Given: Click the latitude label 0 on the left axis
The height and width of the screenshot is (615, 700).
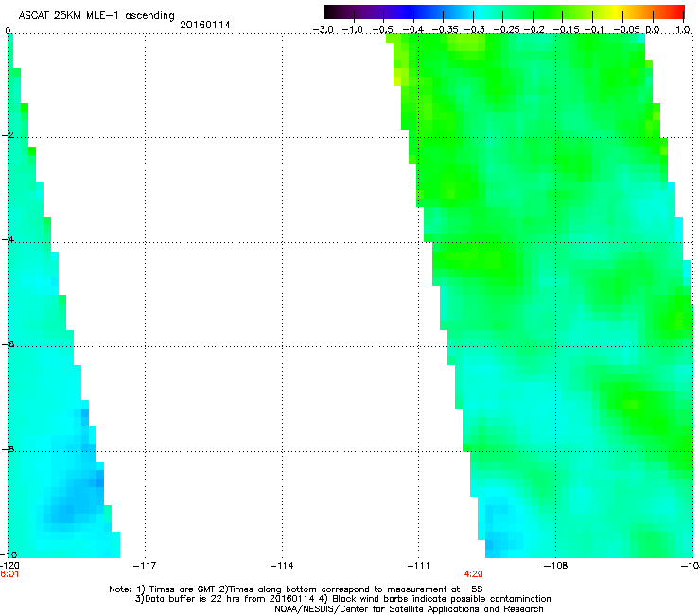Looking at the screenshot, I should 8,30.
